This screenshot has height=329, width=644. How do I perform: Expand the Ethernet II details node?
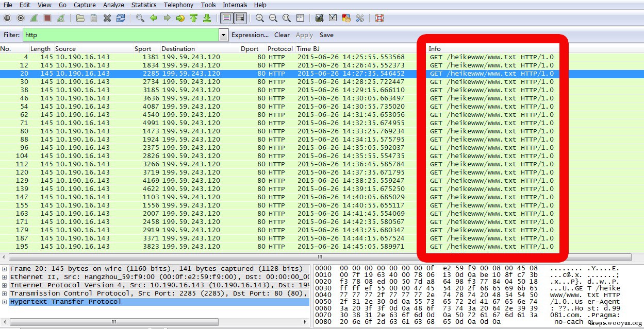5,277
